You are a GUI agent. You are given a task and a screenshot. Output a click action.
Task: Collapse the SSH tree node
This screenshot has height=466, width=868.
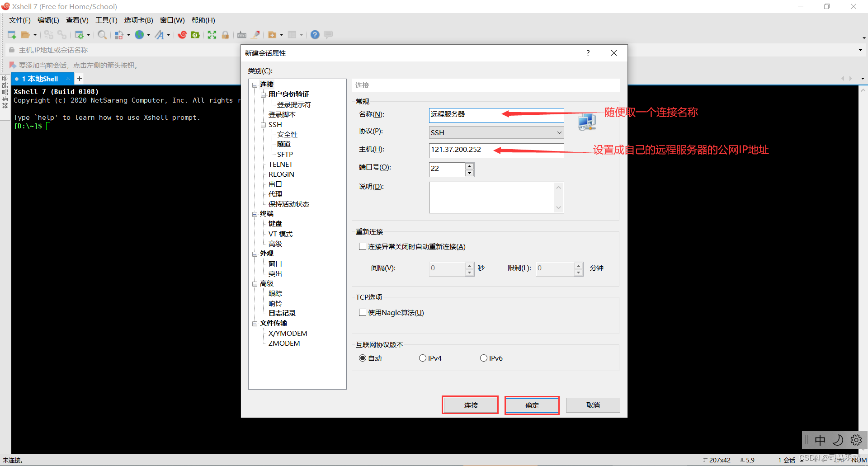coord(263,125)
